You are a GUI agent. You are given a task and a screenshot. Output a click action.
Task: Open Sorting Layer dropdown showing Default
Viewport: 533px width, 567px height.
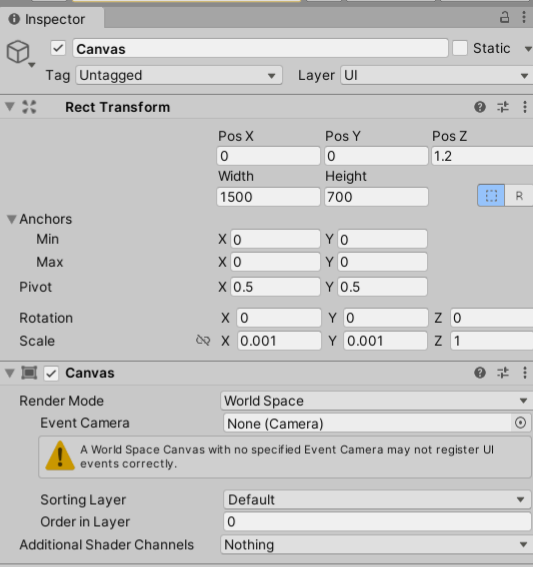pyautogui.click(x=378, y=500)
